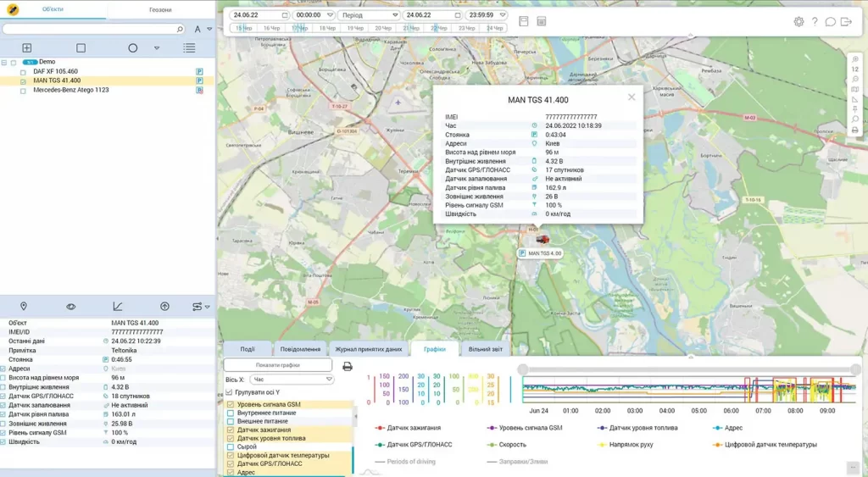Click the chart line icon in details toolbar

click(117, 306)
